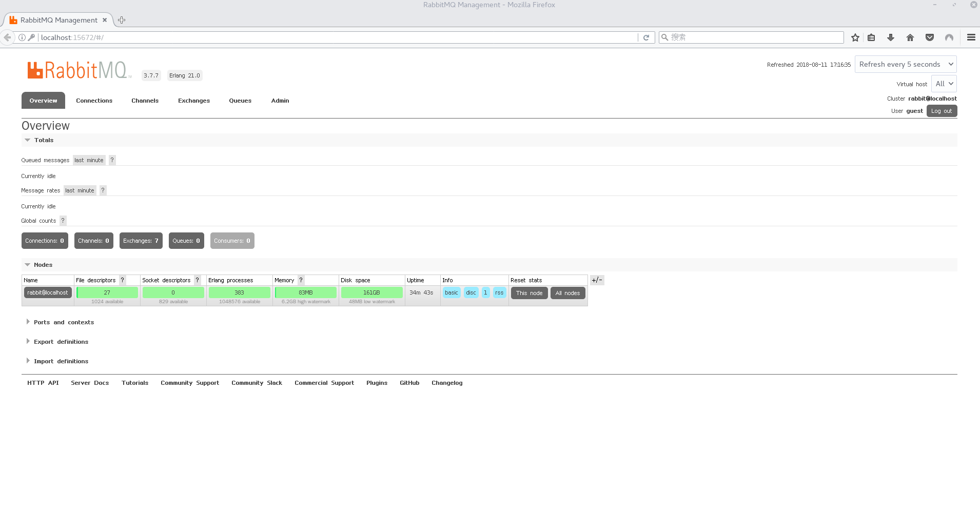Click help icon for Socket descriptors column
This screenshot has width=980, height=509.
[x=198, y=280]
